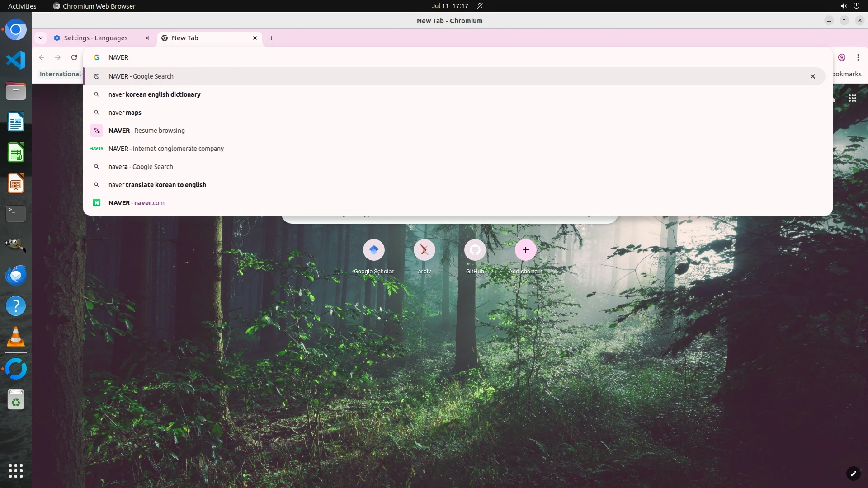Switch to Settings - Languages tab
Viewport: 868px width, 488px height.
pyautogui.click(x=96, y=38)
